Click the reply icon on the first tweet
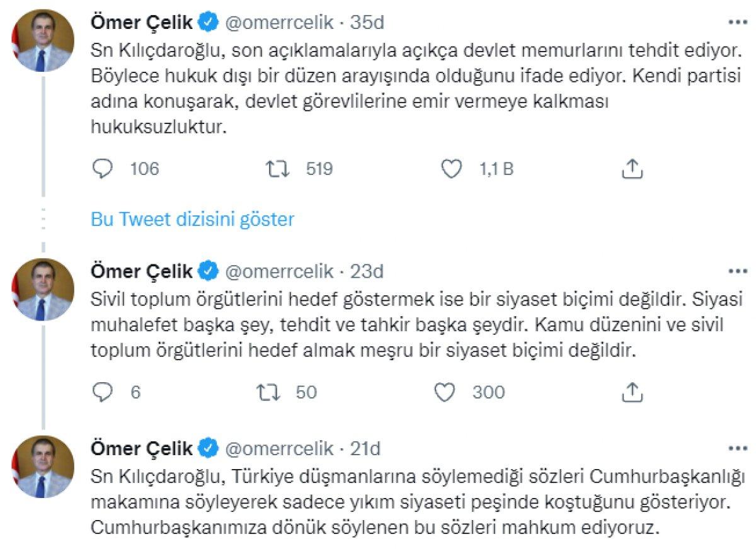This screenshot has height=549, width=756. [101, 168]
